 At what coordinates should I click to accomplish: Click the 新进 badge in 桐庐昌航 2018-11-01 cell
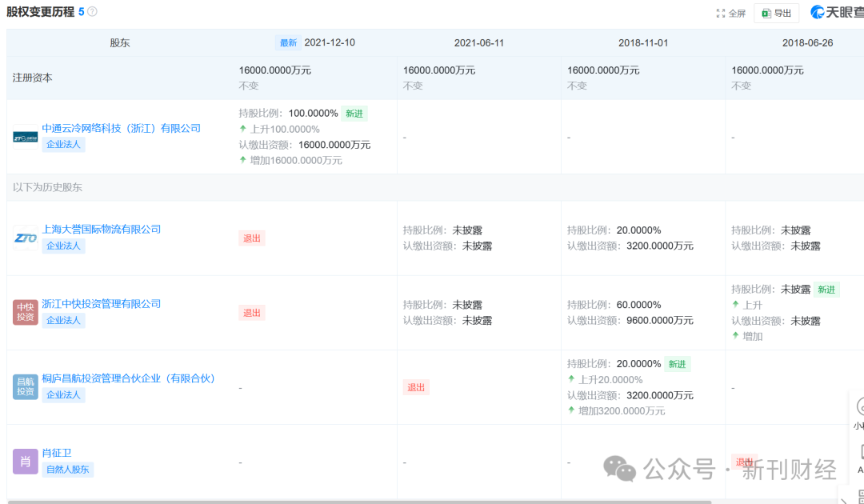point(678,364)
